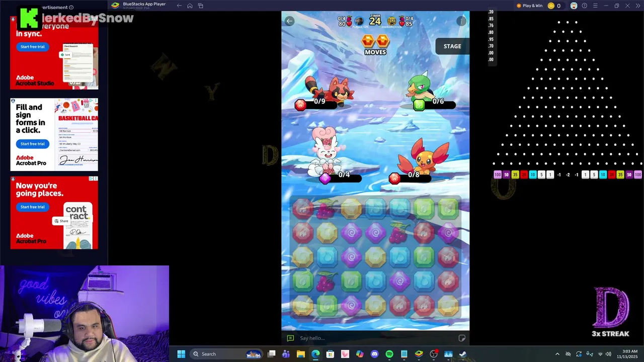644x362 pixels.
Task: Tap the STAGE button
Action: (x=452, y=46)
